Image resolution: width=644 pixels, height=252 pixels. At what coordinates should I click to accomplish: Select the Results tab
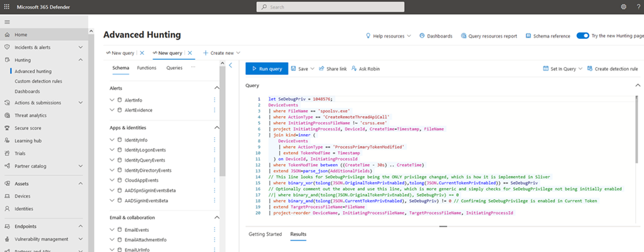coord(298,235)
